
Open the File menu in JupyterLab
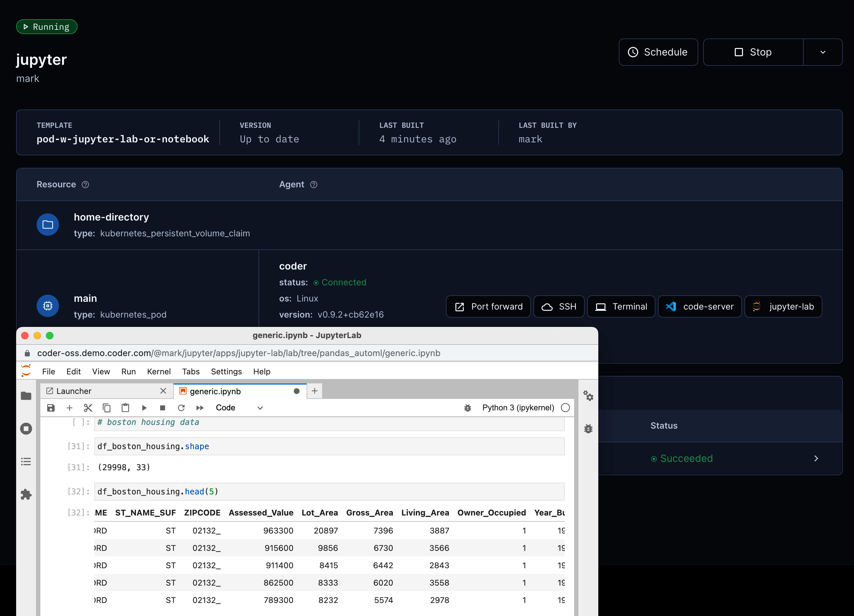click(49, 371)
